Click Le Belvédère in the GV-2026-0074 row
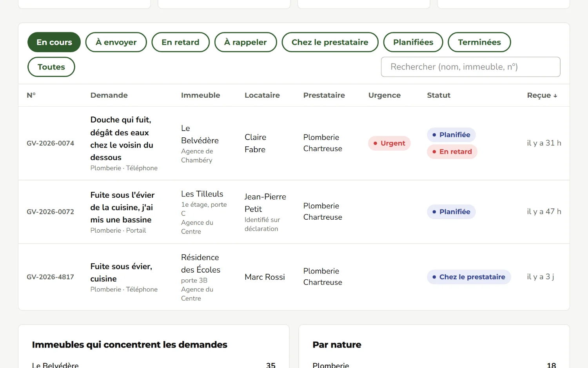The image size is (588, 368). pyautogui.click(x=200, y=134)
